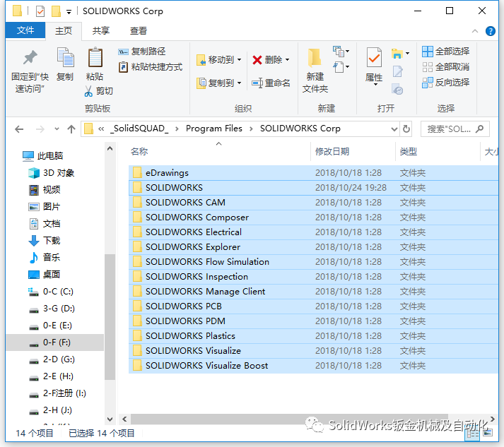This screenshot has height=447, width=504.
Task: Open the recent locations dropdown arrow
Action: pos(57,129)
